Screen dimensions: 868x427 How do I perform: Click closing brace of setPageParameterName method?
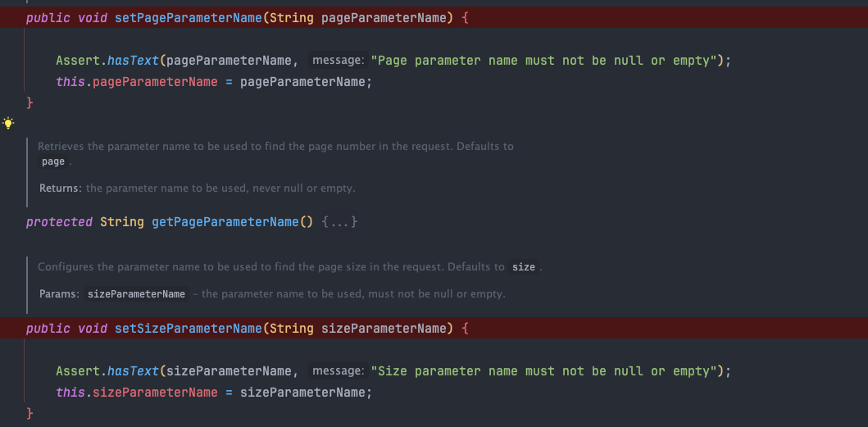coord(30,102)
